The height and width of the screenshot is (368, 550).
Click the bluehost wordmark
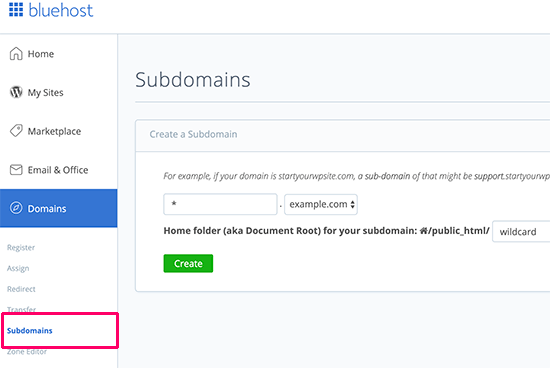click(x=61, y=10)
